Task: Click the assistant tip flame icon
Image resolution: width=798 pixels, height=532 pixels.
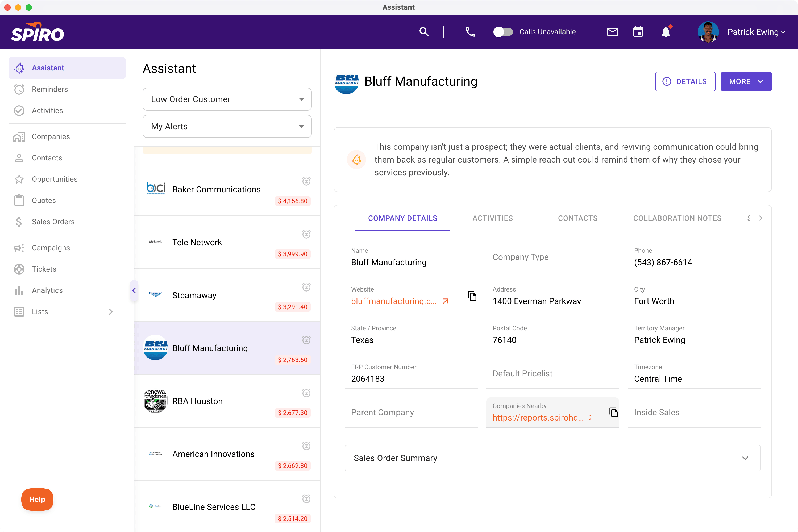Action: [x=356, y=159]
